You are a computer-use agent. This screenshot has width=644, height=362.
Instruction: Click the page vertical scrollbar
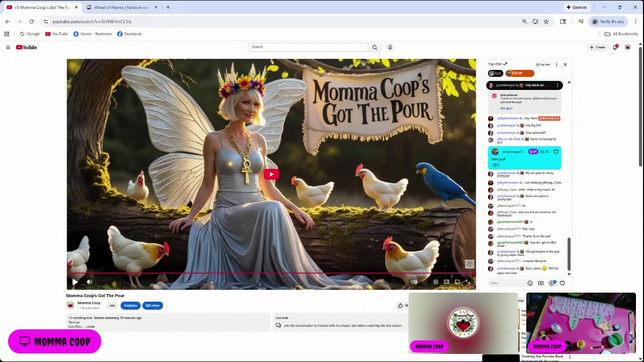coord(640,106)
